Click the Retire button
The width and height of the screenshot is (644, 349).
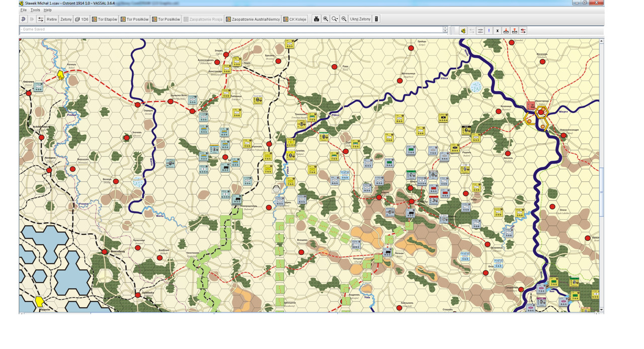(x=52, y=19)
